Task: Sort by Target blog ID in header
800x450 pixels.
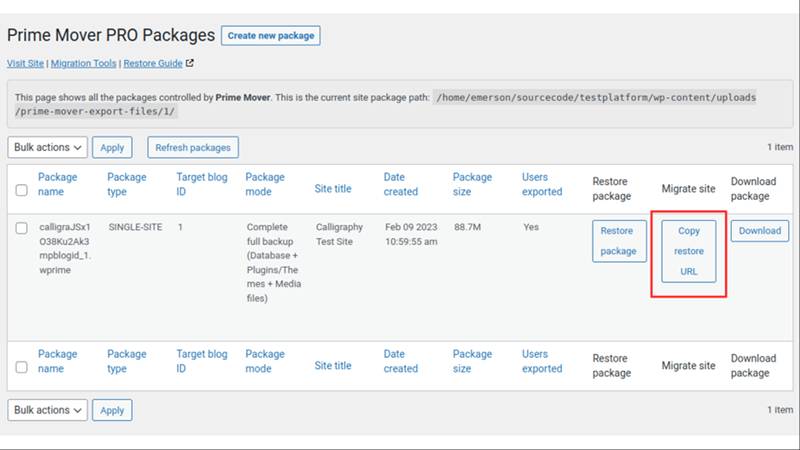Action: (202, 184)
